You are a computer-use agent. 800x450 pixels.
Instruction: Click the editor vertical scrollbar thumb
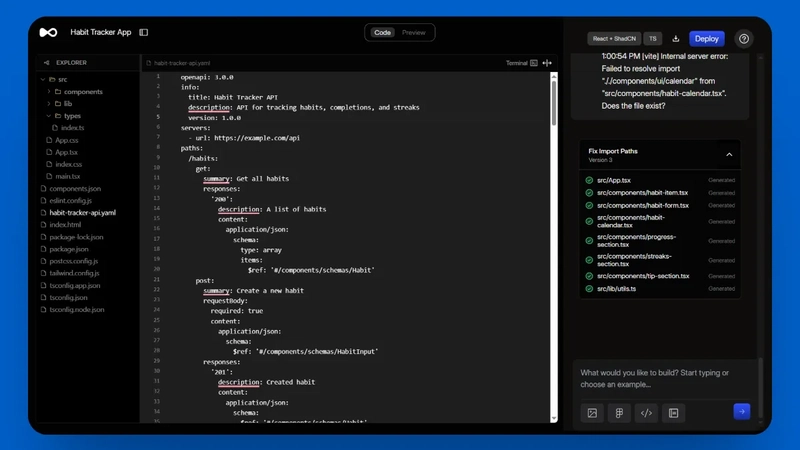pyautogui.click(x=554, y=102)
